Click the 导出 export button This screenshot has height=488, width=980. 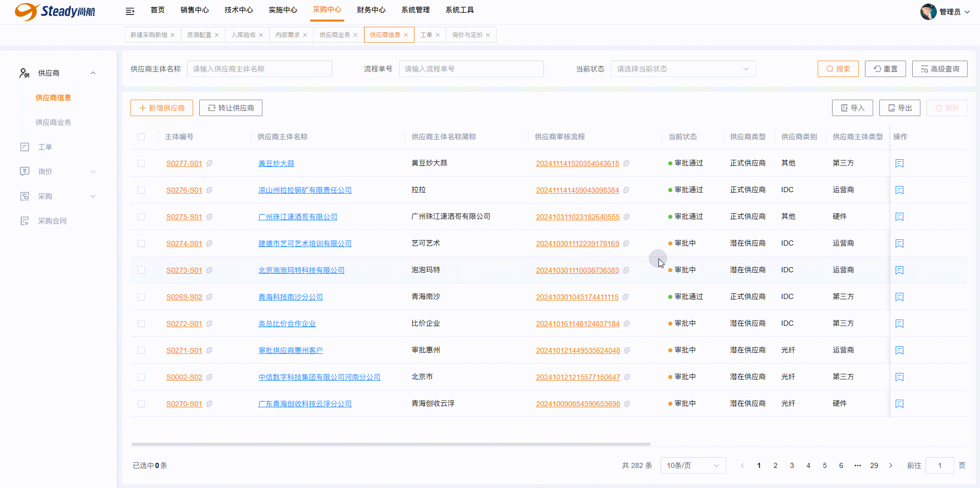[900, 108]
